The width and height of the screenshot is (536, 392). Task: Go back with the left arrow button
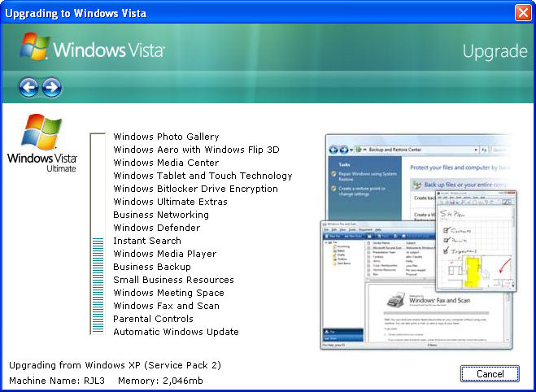(x=28, y=87)
